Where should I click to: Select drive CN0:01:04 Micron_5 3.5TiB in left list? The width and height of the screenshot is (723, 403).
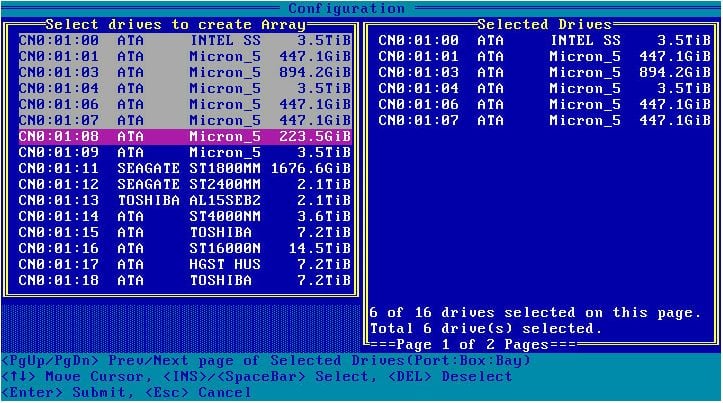tap(185, 88)
